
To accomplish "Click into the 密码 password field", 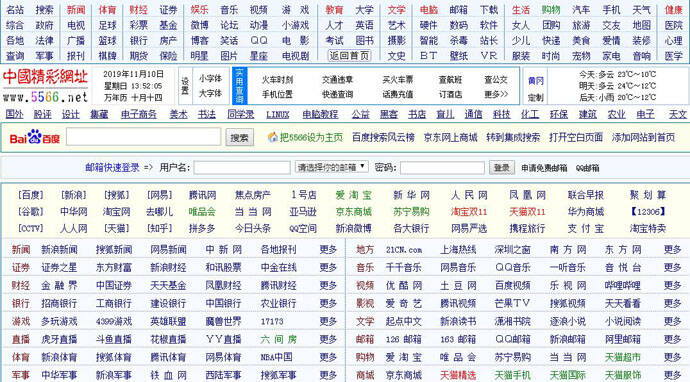I will pos(442,167).
